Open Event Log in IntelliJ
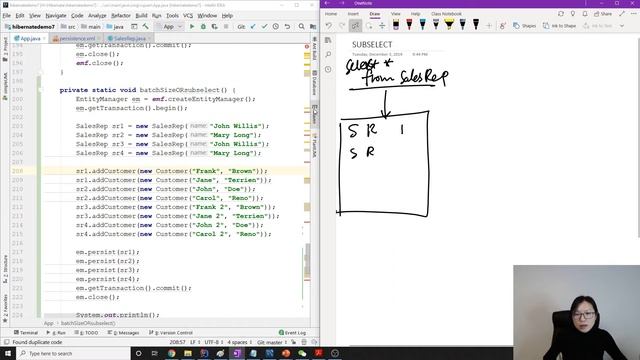Image resolution: width=640 pixels, height=360 pixels. [292, 333]
